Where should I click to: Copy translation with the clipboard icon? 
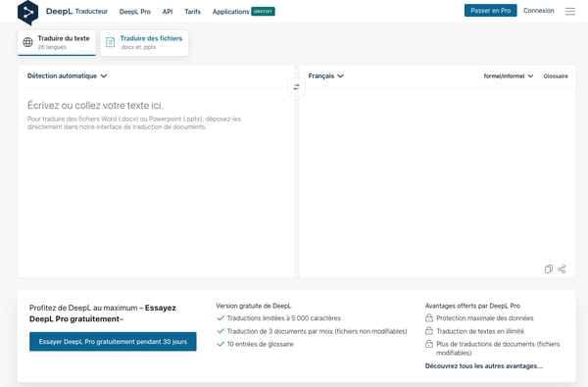(548, 268)
